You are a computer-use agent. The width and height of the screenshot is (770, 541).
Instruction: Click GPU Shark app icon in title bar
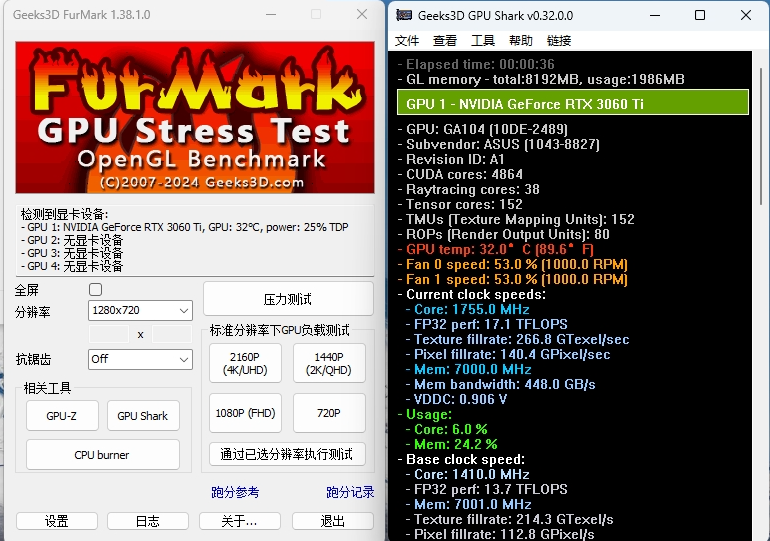[x=404, y=15]
